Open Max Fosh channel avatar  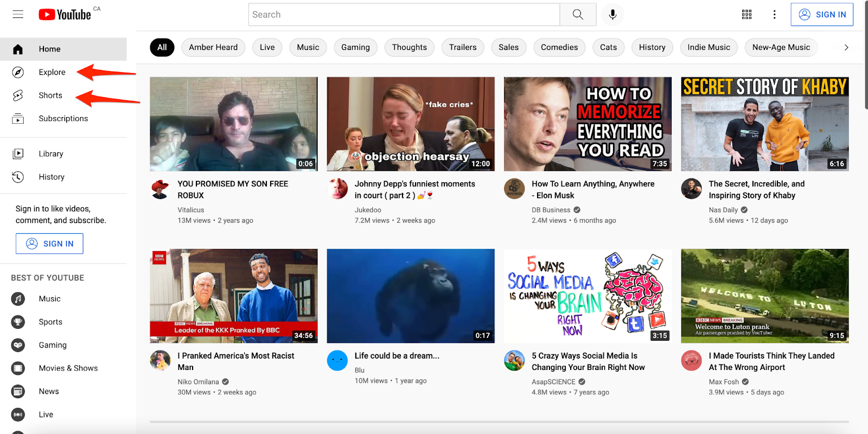tap(691, 361)
